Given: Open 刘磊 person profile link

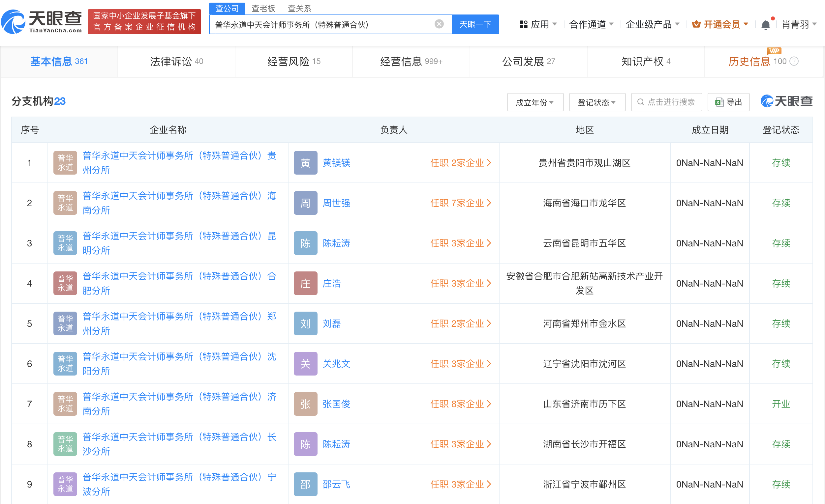Looking at the screenshot, I should [332, 324].
